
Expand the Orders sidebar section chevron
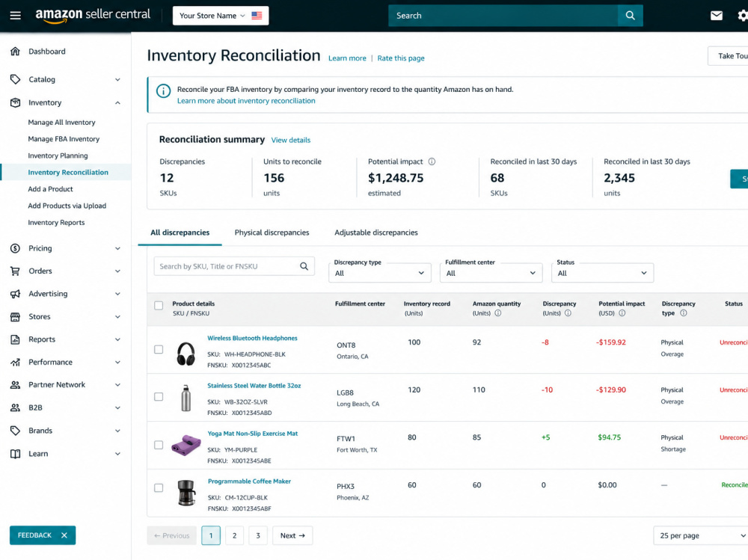117,271
